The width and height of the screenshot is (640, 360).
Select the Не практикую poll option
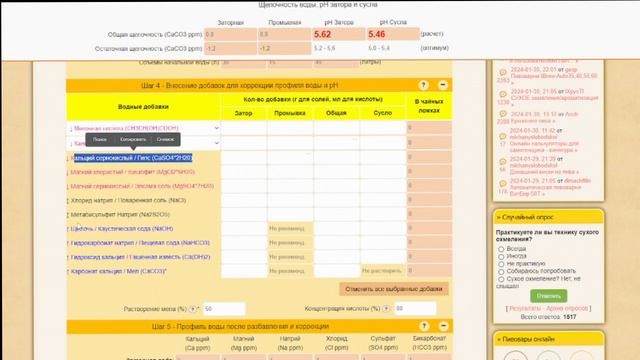[501, 264]
